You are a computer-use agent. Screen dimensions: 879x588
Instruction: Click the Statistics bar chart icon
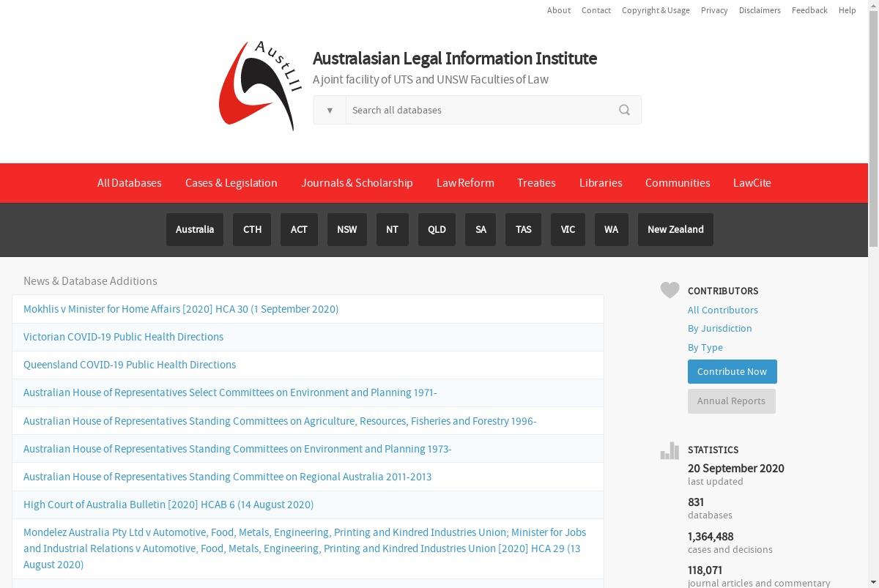tap(670, 450)
